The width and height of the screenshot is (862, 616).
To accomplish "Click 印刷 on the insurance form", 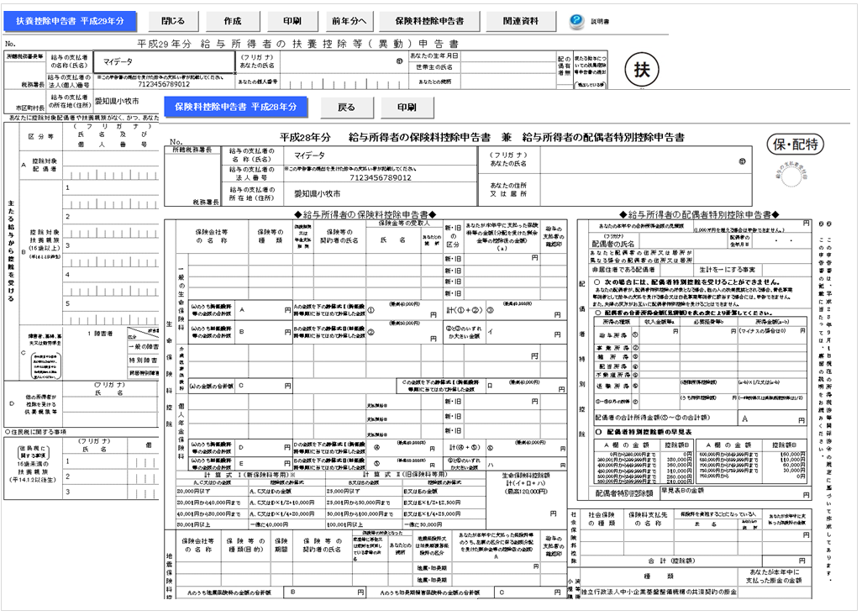I will [x=407, y=108].
